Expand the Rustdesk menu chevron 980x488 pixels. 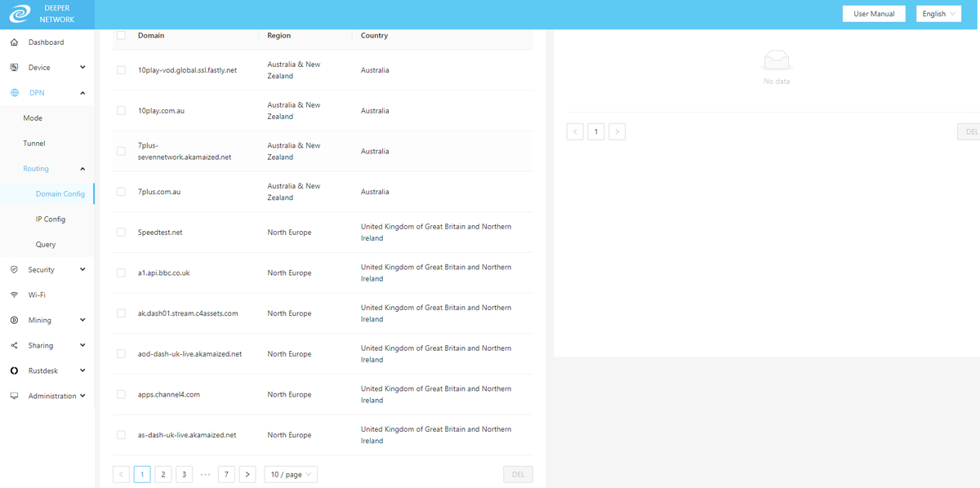pos(82,371)
